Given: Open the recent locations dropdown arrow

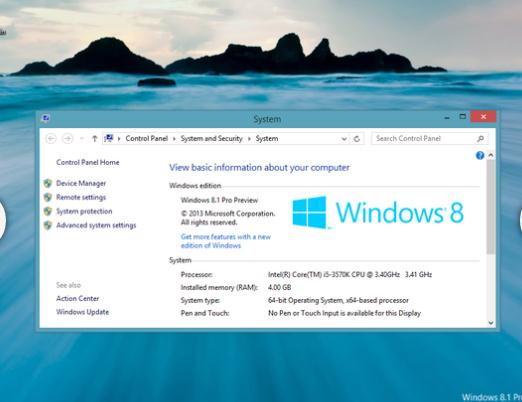Looking at the screenshot, I should click(81, 139).
